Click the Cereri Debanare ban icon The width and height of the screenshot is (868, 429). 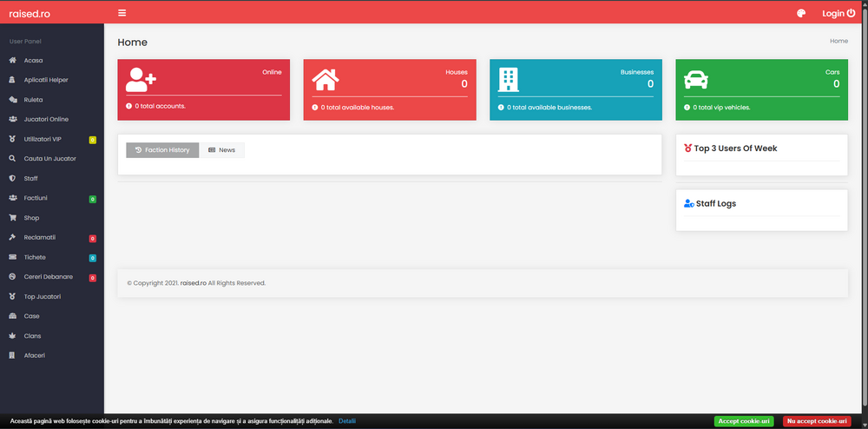(x=13, y=276)
